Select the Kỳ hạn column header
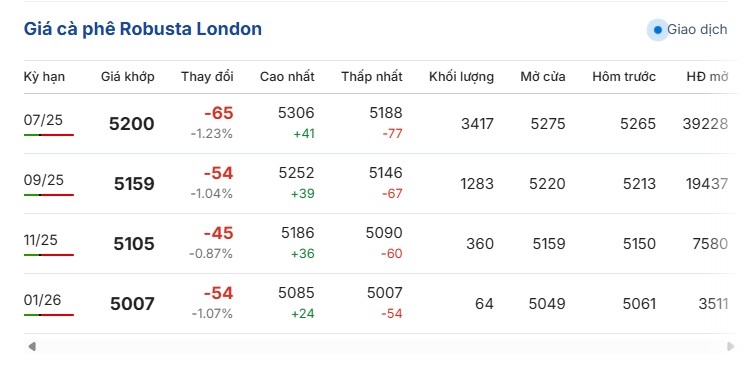Screen dimensions: 753x380 44,77
